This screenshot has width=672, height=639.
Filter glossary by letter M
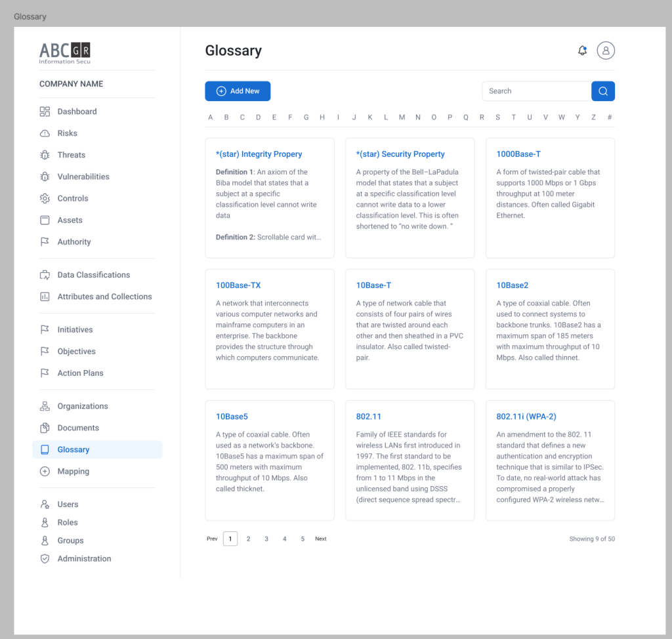(x=402, y=117)
